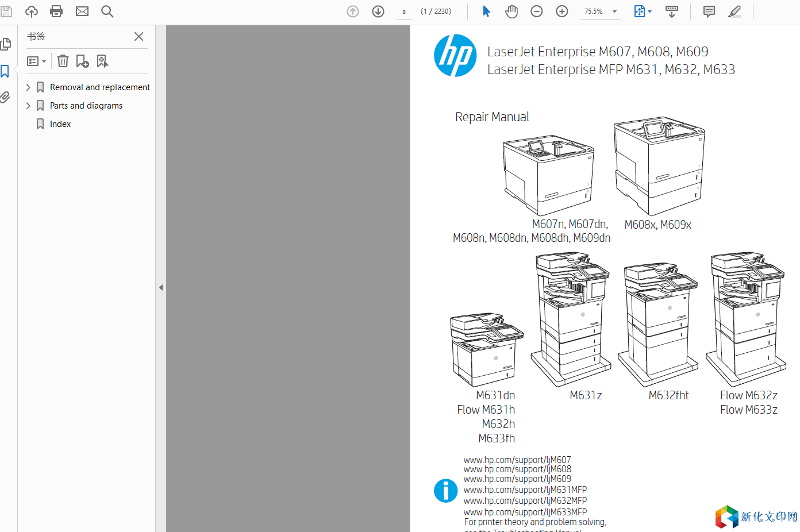Select the arrow Selection tool

pos(486,11)
